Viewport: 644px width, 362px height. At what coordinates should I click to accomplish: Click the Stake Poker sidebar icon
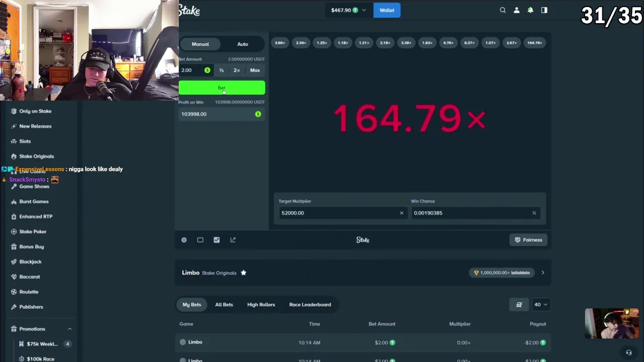[14, 232]
